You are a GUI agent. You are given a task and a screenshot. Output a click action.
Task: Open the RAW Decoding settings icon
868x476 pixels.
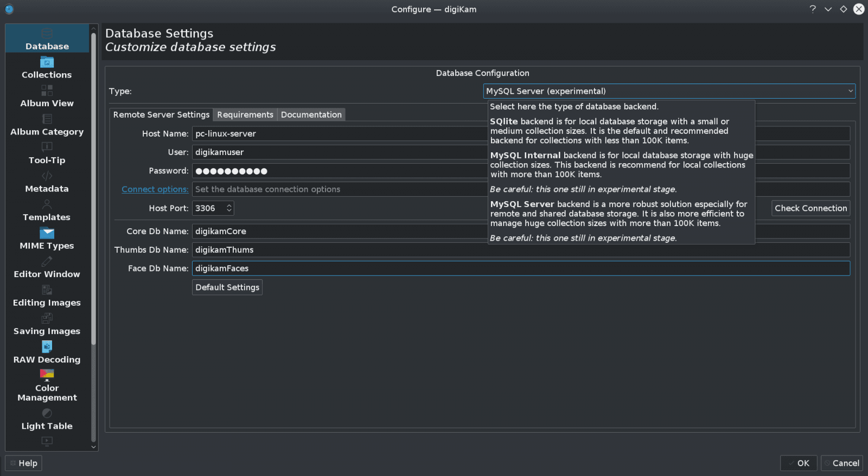[47, 346]
